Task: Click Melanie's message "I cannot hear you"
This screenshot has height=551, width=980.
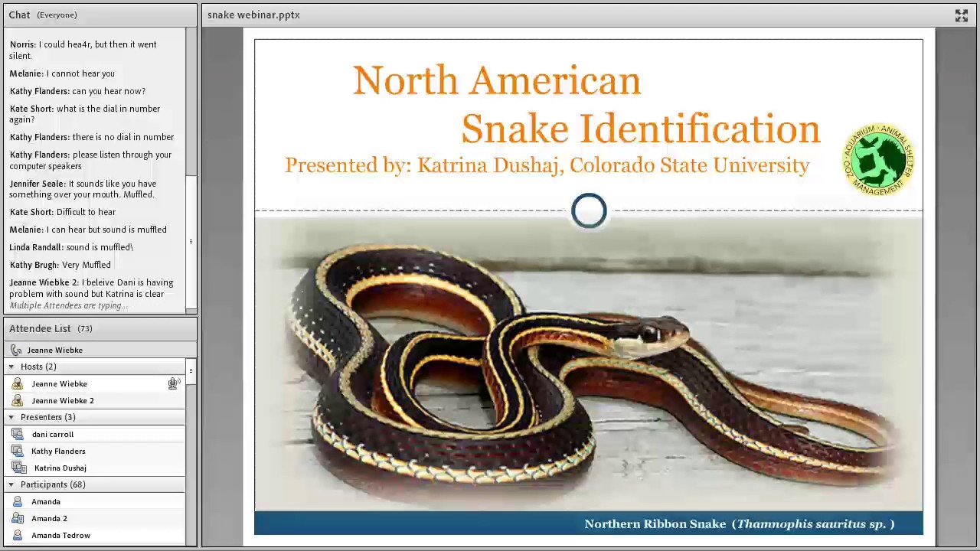Action: (x=62, y=73)
